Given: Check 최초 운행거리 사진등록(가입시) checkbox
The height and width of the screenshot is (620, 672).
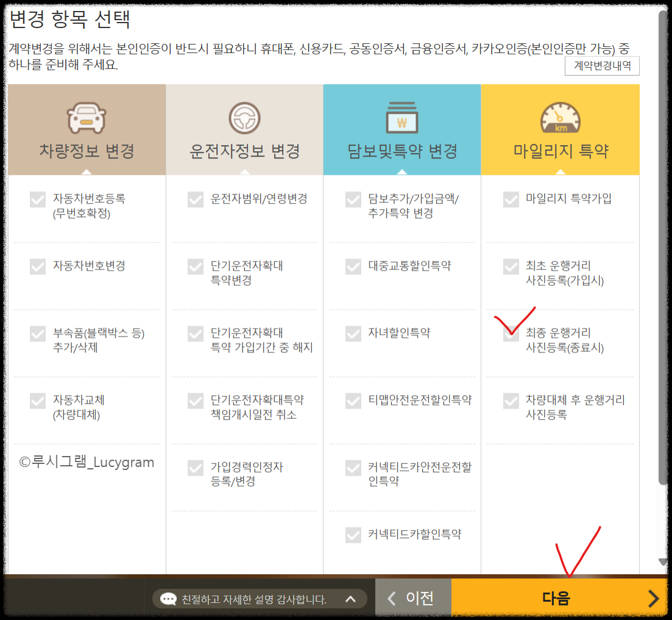Looking at the screenshot, I should coord(511,266).
